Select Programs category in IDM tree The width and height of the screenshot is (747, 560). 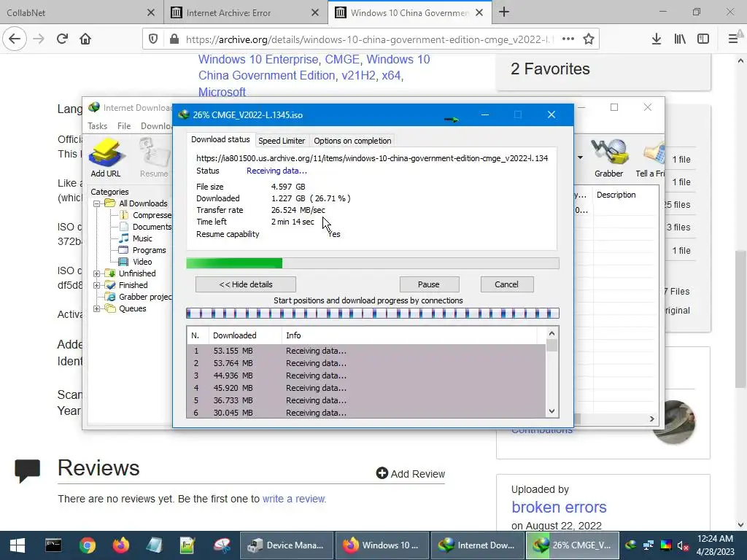pos(142,250)
